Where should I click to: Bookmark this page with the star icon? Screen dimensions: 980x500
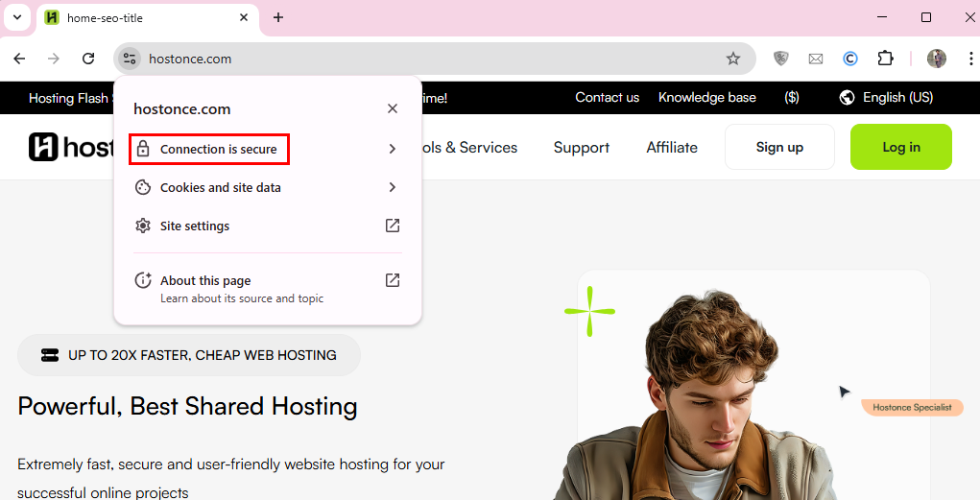733,59
